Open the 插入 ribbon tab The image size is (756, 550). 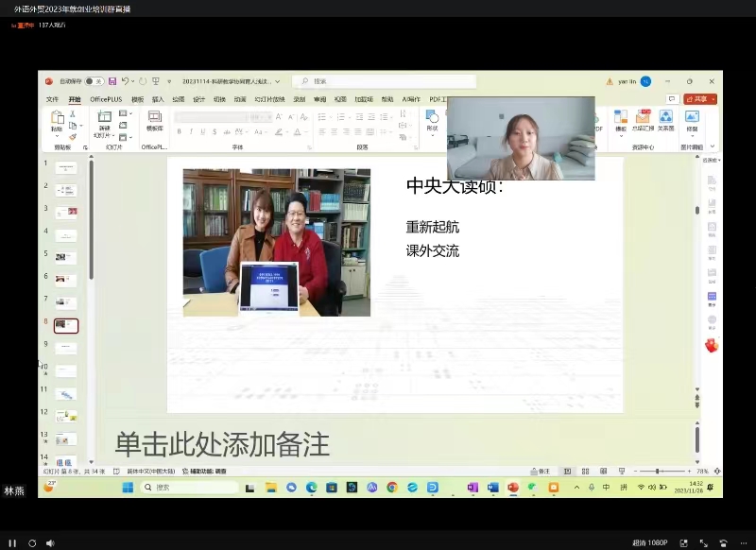pyautogui.click(x=158, y=99)
